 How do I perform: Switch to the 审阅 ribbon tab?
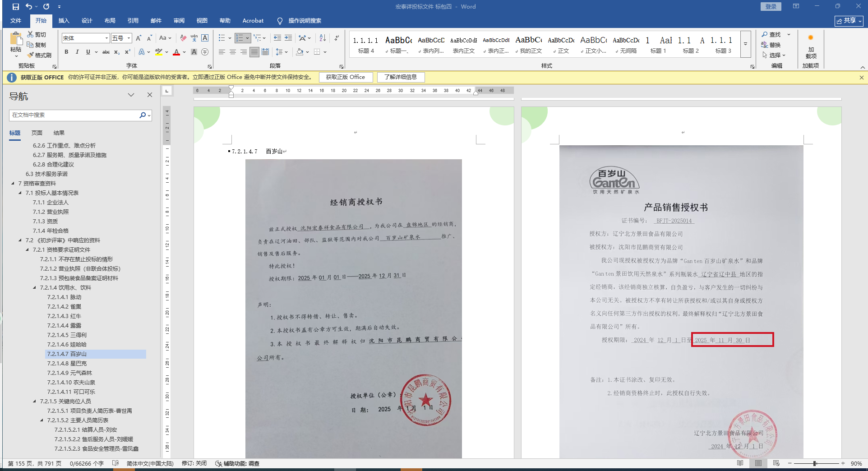(x=179, y=20)
